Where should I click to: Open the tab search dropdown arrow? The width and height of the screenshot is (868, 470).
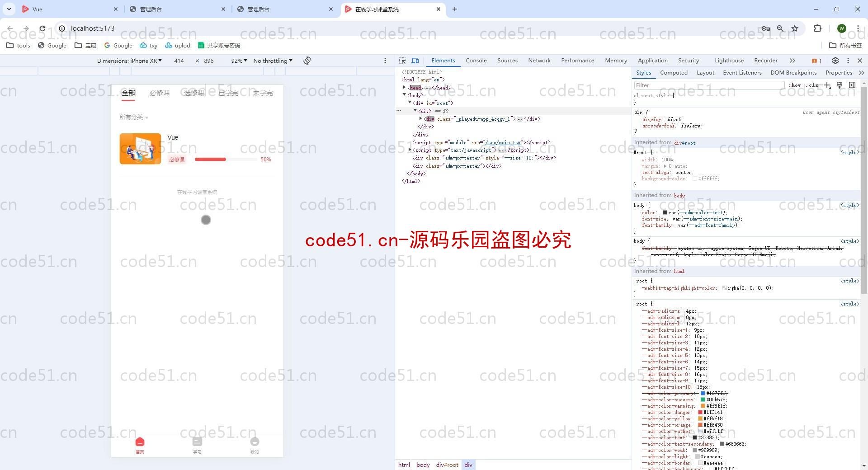click(x=9, y=9)
